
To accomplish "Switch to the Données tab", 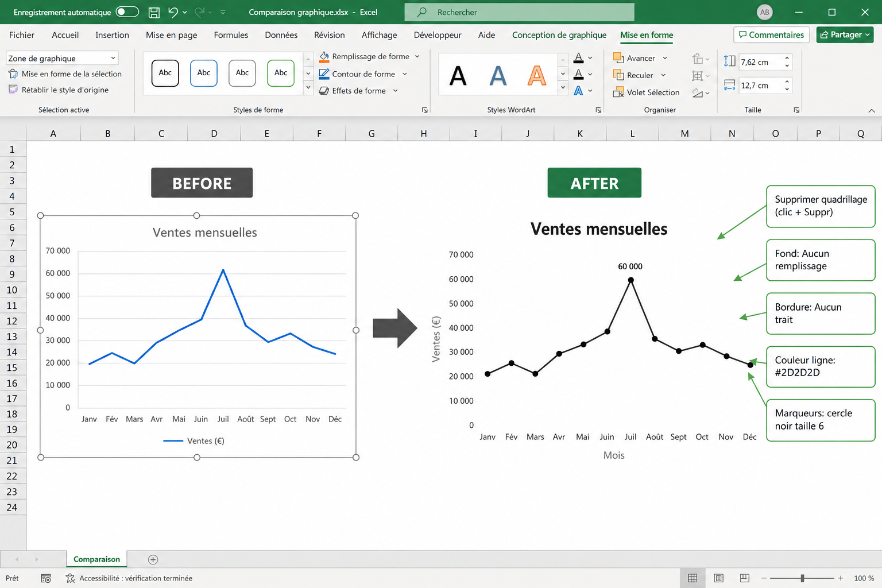I will click(x=281, y=35).
